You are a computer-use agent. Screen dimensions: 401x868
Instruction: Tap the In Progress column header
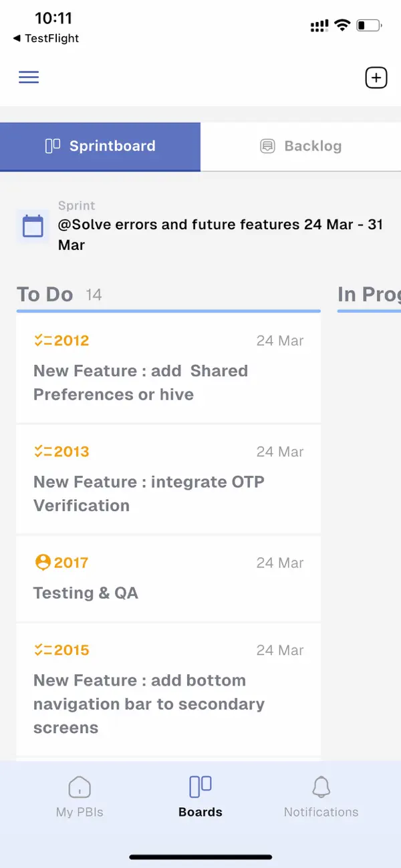369,294
